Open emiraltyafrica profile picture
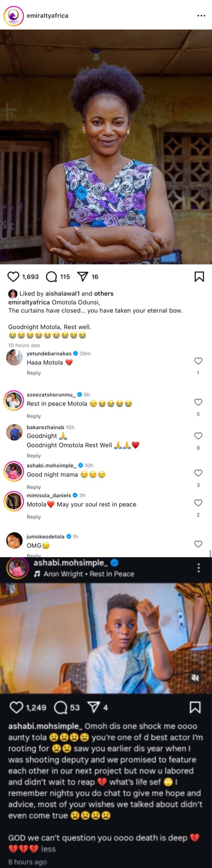 click(14, 16)
